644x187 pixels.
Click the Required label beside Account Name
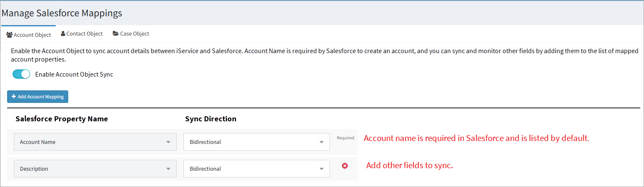tap(345, 138)
